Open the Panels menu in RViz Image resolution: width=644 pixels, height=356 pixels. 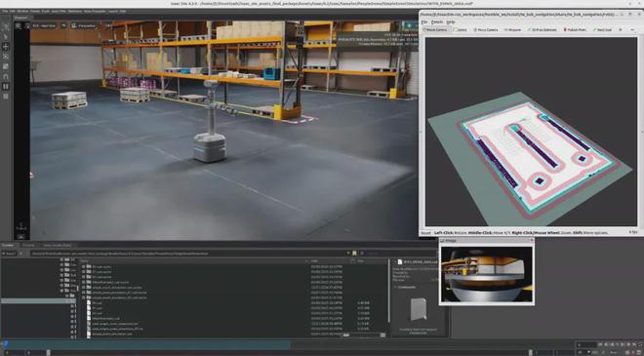[437, 22]
